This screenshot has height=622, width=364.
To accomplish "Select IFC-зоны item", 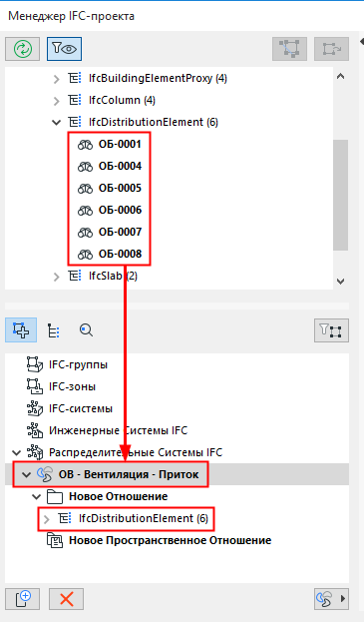I will tap(72, 386).
